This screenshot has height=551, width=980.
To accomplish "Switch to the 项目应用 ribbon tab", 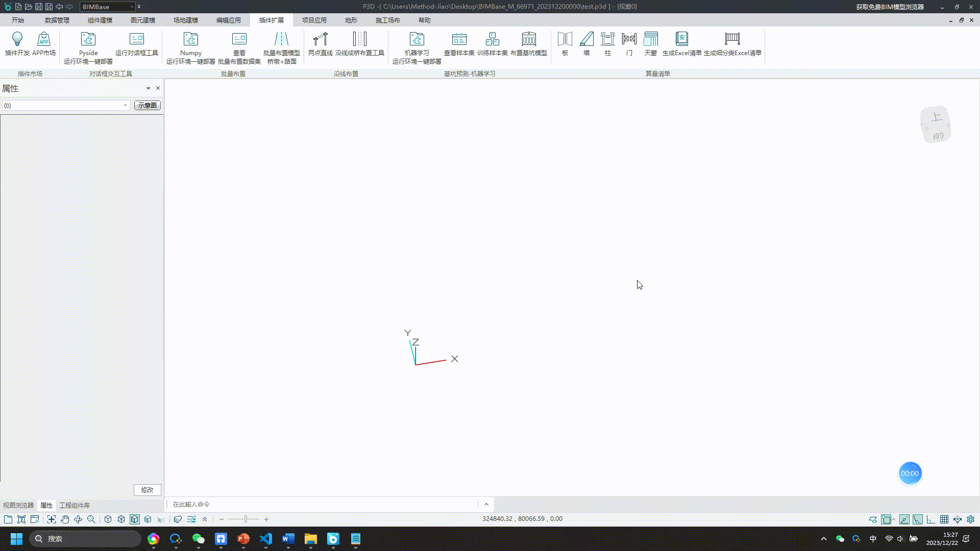I will pyautogui.click(x=314, y=20).
